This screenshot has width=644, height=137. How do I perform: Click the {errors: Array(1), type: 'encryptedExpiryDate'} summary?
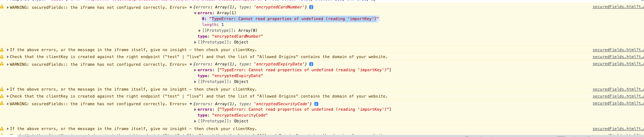[x=250, y=64]
